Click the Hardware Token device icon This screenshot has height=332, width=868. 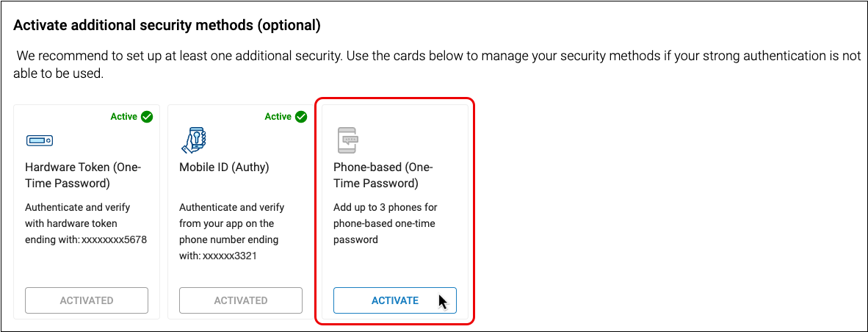pos(40,140)
